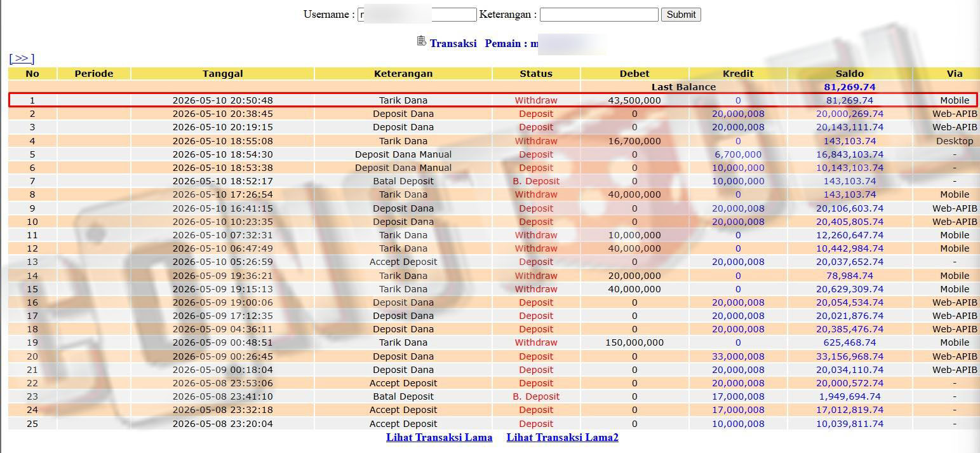Click saldo 20,385,476.74
The image size is (980, 453).
click(x=850, y=329)
